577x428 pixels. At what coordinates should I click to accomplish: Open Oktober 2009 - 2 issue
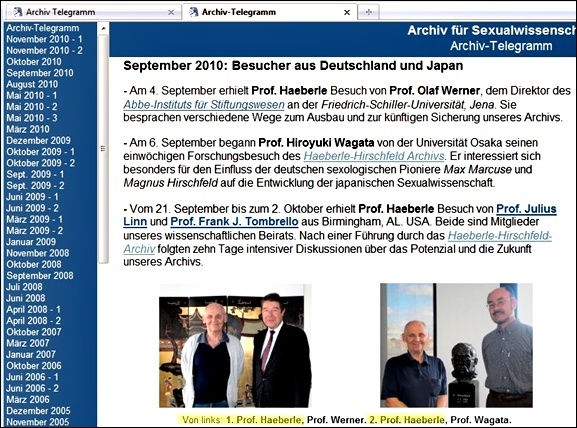(x=40, y=163)
